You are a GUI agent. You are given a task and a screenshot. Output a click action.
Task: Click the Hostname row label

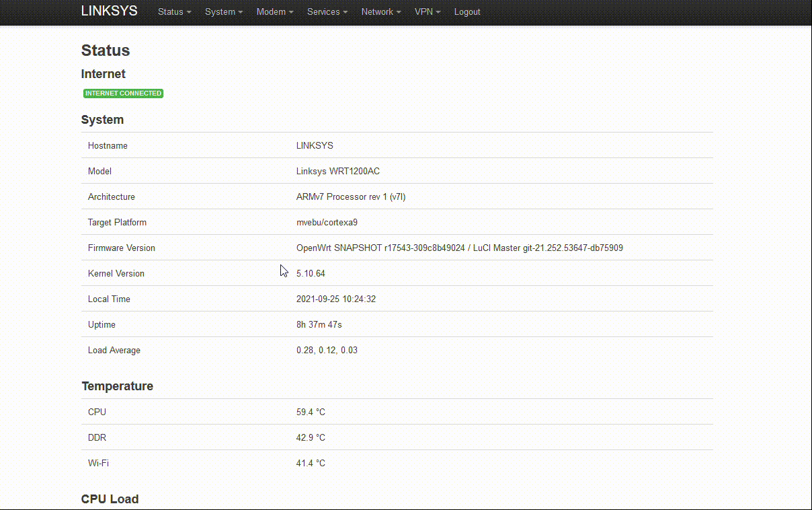108,145
